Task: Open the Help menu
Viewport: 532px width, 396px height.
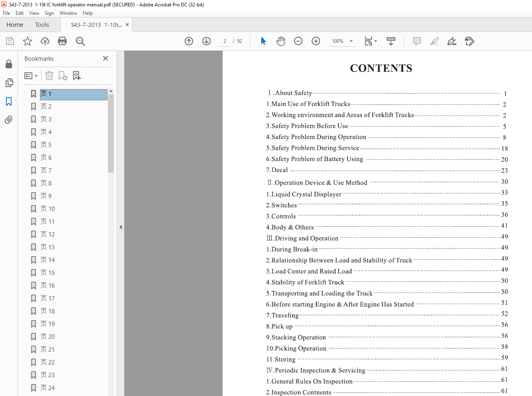Action: [87, 13]
